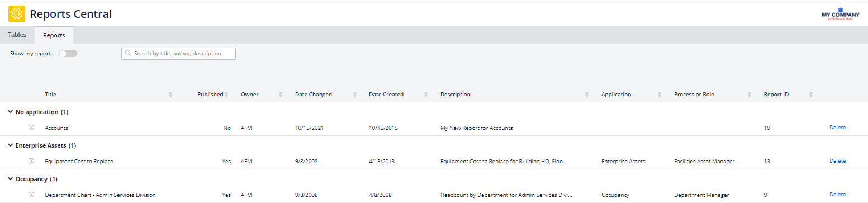Click Published 'No' for Accounts
This screenshot has height=203, width=868.
[x=227, y=128]
